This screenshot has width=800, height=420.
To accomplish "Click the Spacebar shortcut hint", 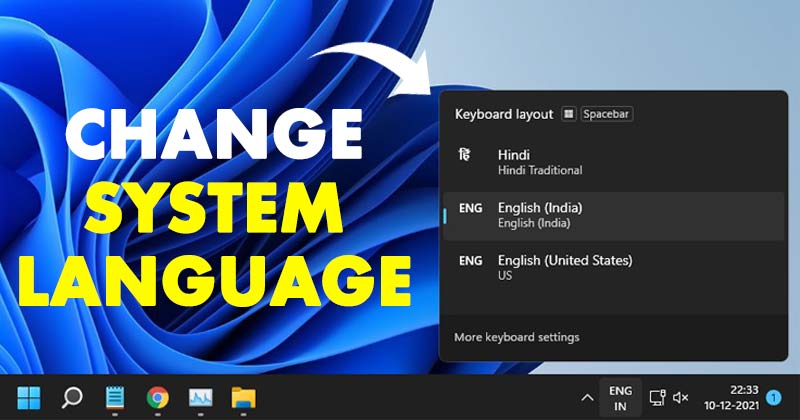I will click(x=606, y=114).
